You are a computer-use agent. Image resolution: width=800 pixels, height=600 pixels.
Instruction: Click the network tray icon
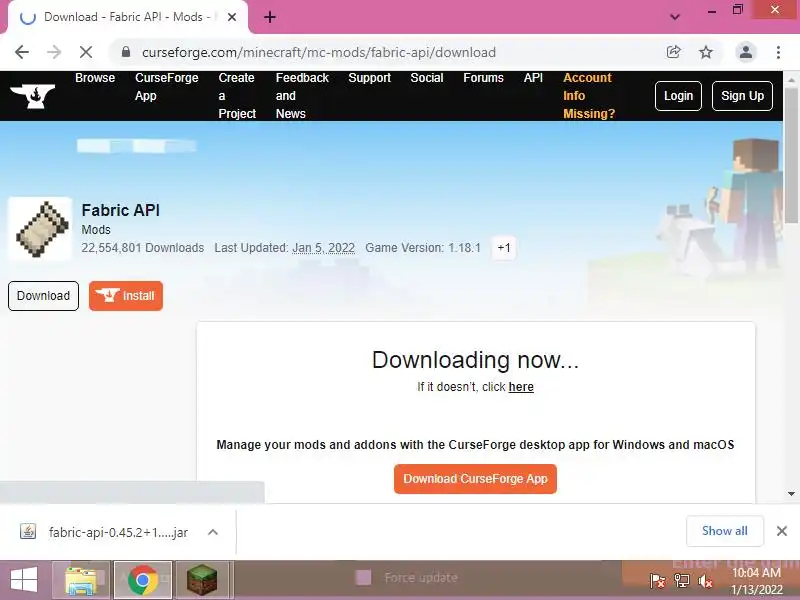tap(681, 581)
